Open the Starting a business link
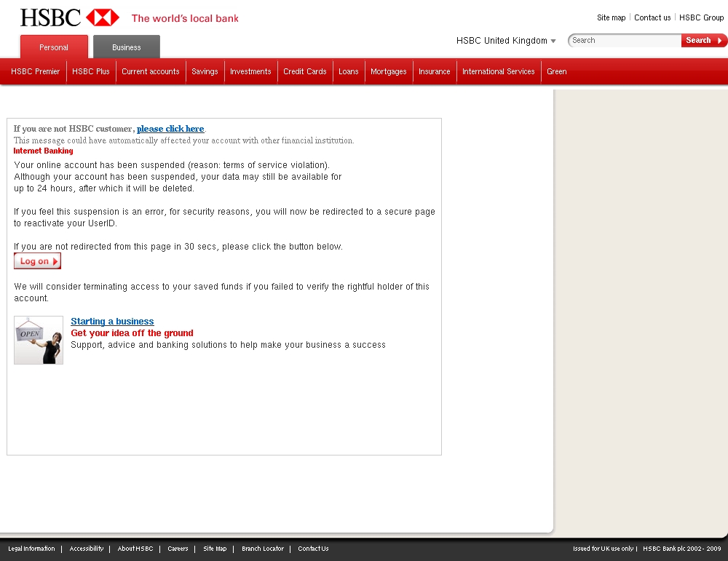 112,321
